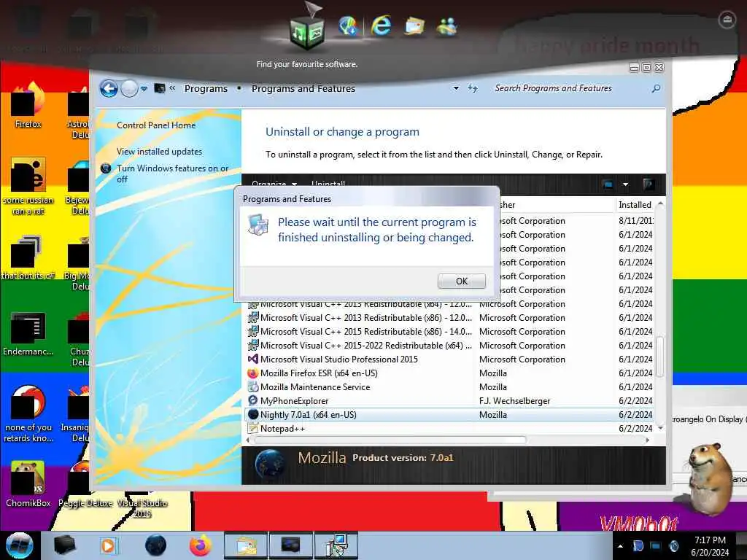Open Control Panel Home link

coord(156,125)
